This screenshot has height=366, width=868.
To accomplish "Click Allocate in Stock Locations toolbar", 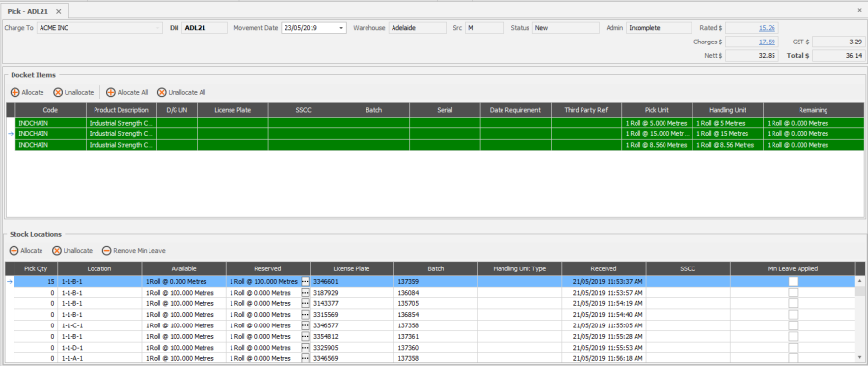I will coord(26,251).
